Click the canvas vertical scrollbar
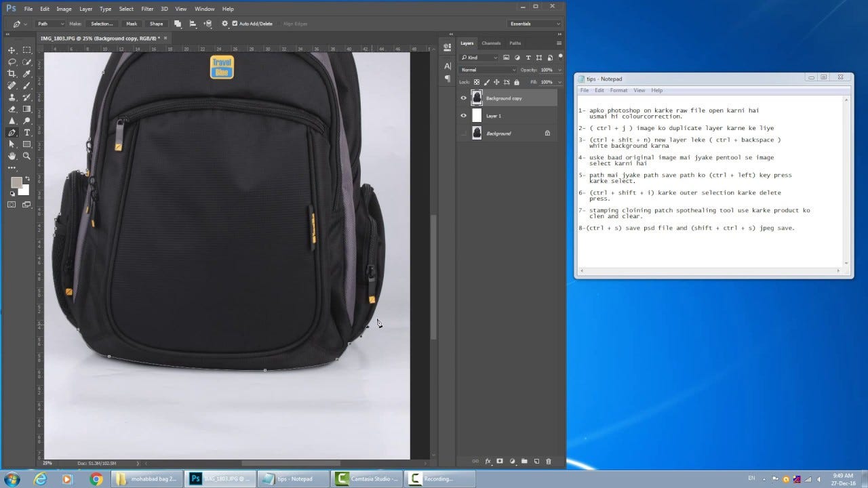 coord(434,277)
